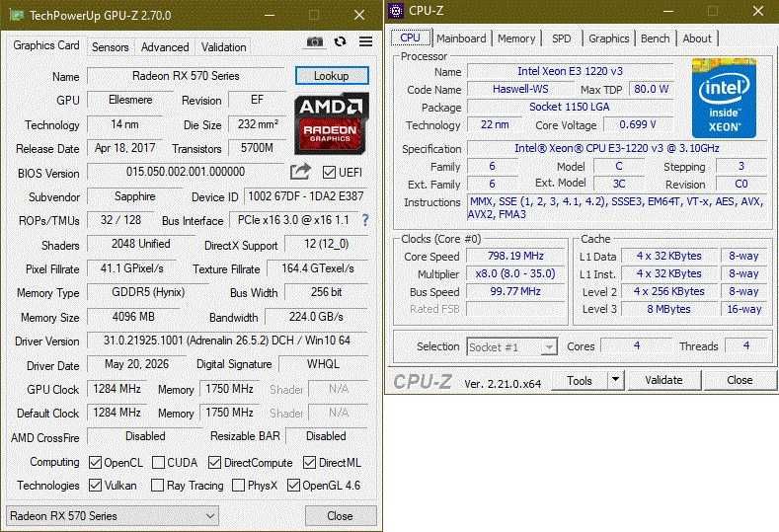Viewport: 779px width, 532px height.
Task: Open the Radeon RX 570 Series GPU dropdown
Action: [113, 516]
